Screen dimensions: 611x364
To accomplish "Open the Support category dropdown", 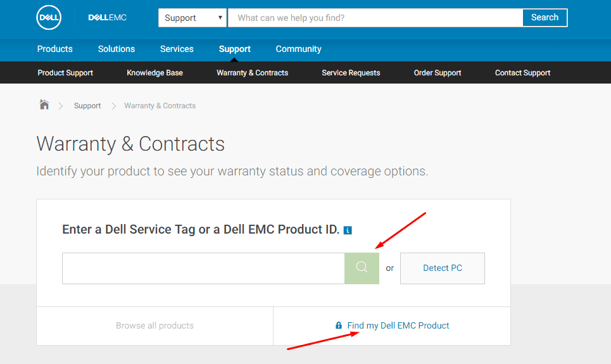I will [192, 18].
